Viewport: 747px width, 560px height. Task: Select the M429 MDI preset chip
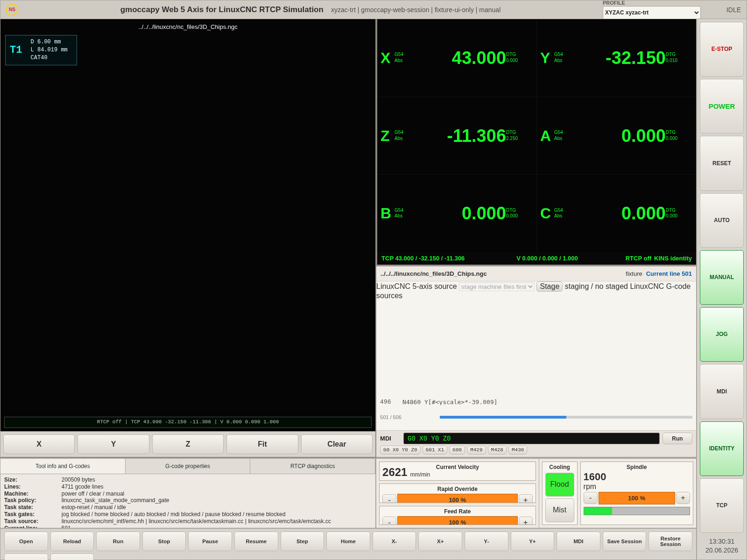tap(476, 450)
